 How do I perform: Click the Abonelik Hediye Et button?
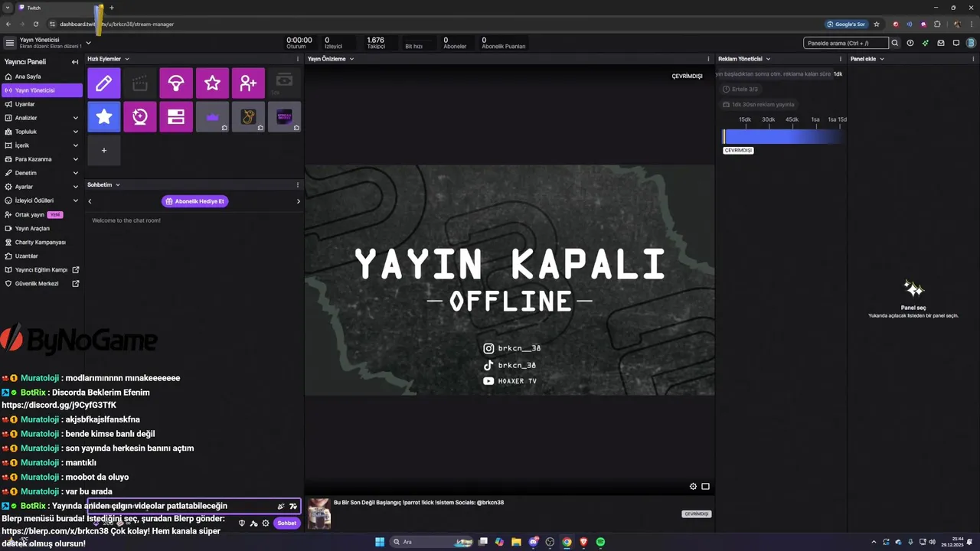pyautogui.click(x=194, y=201)
